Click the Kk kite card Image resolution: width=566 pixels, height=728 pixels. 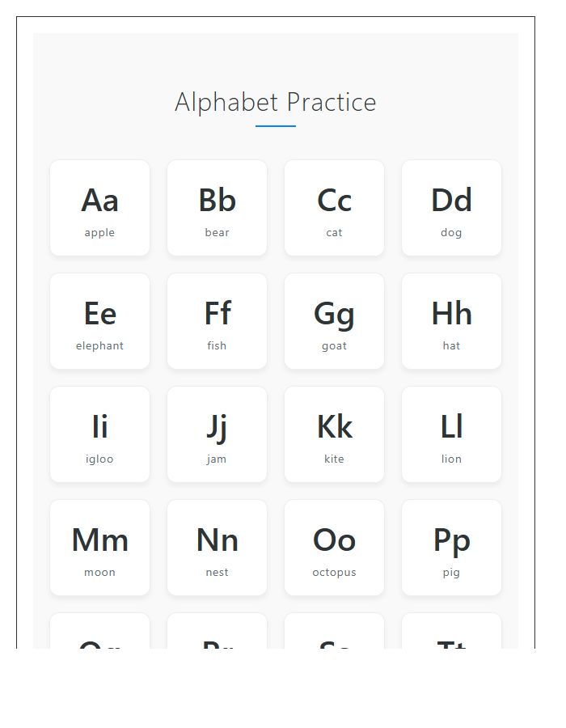[x=334, y=434]
